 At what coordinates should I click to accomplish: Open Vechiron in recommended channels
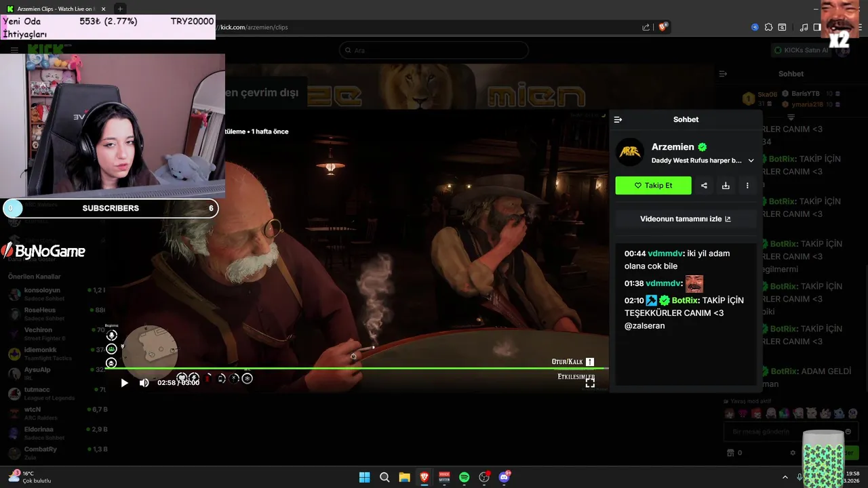(x=58, y=333)
